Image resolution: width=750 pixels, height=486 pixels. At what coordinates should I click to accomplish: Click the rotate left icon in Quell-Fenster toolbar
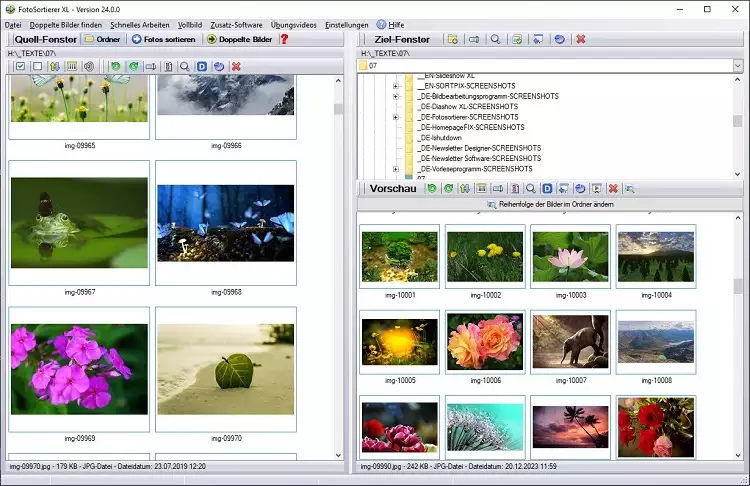[116, 66]
